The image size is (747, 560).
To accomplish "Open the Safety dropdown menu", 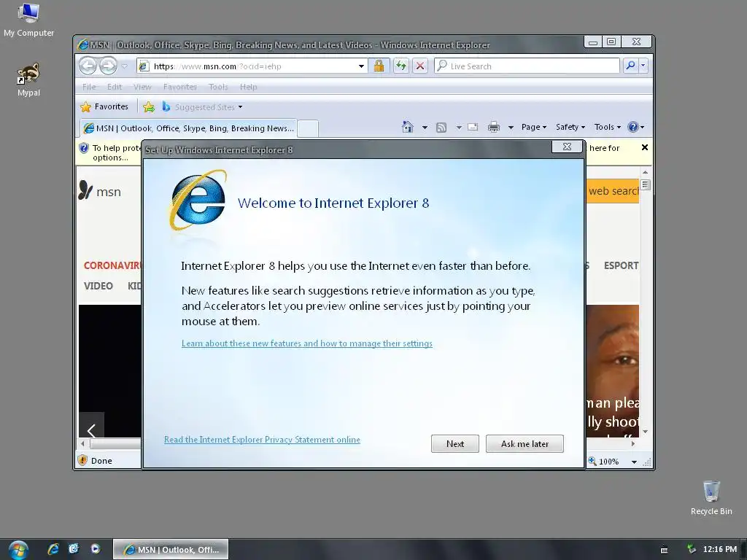I will 570,127.
